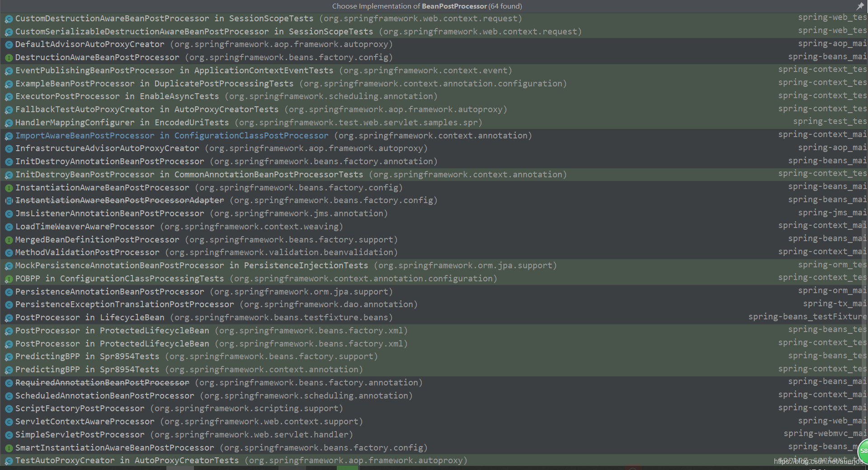This screenshot has height=470, width=868.
Task: Click class icon beside PostProcessor in LifecycleBean
Action: tap(9, 318)
